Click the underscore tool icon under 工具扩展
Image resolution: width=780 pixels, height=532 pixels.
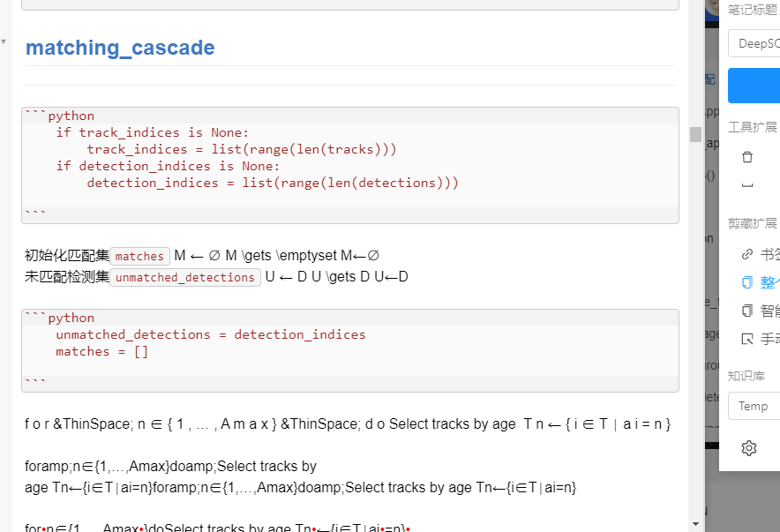click(747, 185)
